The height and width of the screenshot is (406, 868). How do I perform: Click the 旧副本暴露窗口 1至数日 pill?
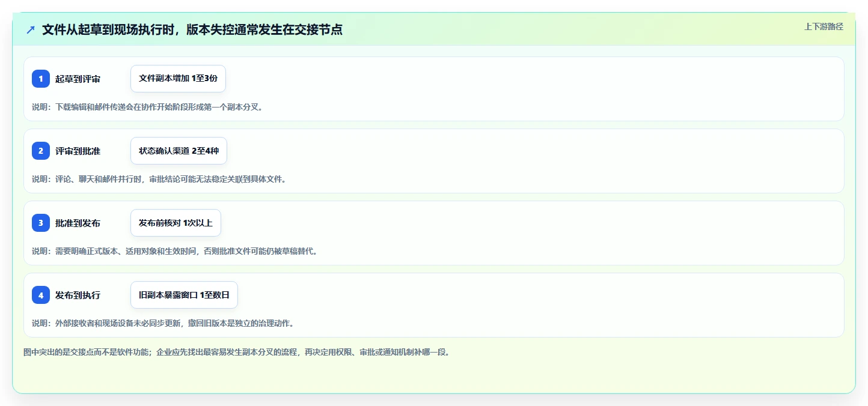(x=184, y=295)
